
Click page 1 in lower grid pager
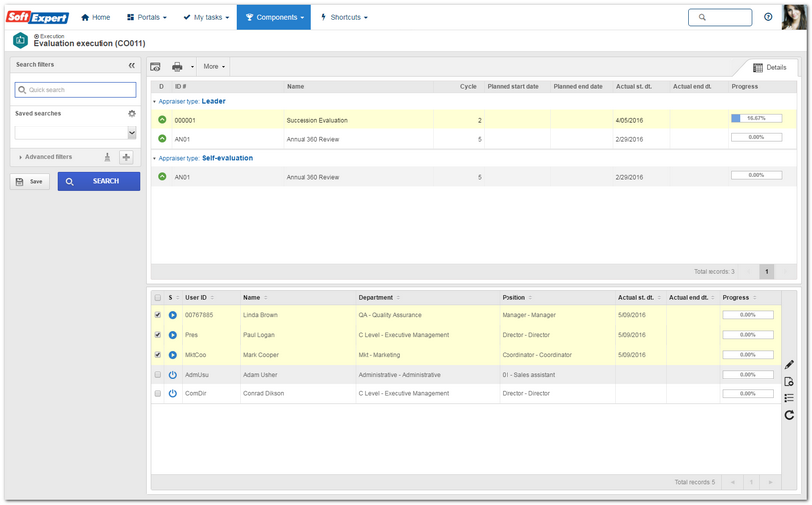pyautogui.click(x=752, y=482)
